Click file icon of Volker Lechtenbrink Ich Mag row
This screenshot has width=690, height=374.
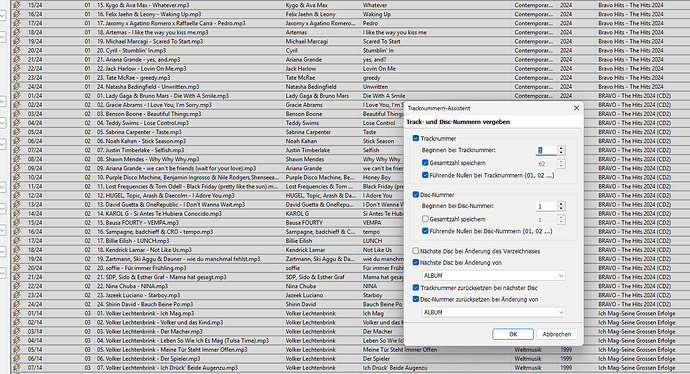coord(17,313)
